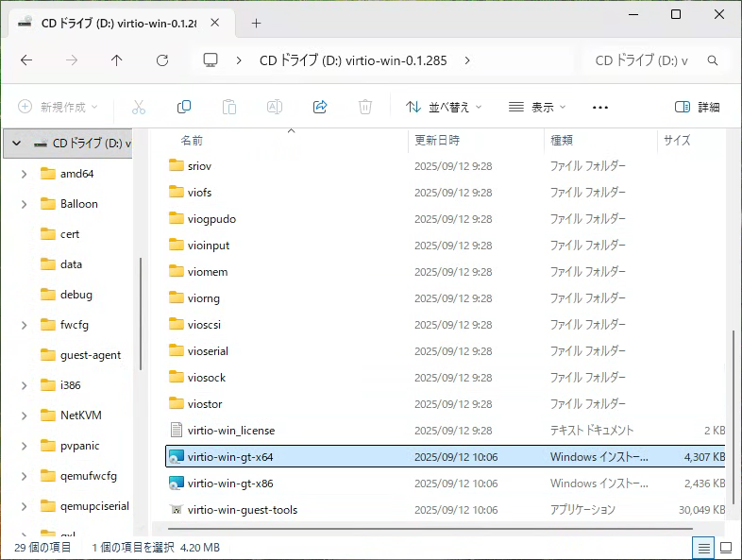Sort by 種類 column header
742x560 pixels.
click(562, 141)
